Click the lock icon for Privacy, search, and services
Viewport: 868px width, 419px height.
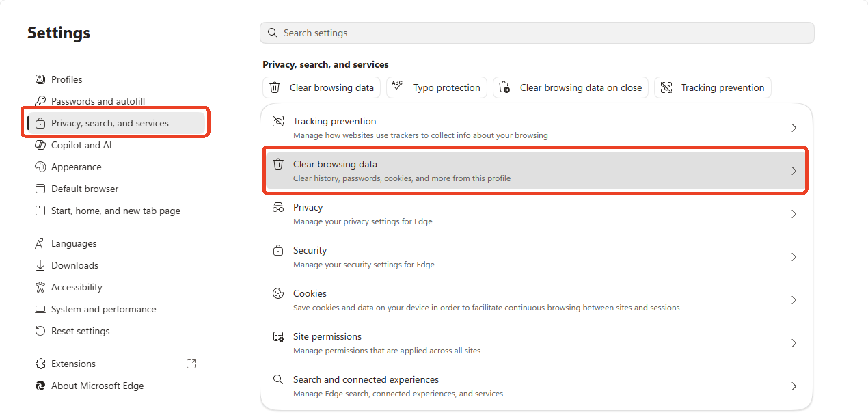click(x=40, y=123)
